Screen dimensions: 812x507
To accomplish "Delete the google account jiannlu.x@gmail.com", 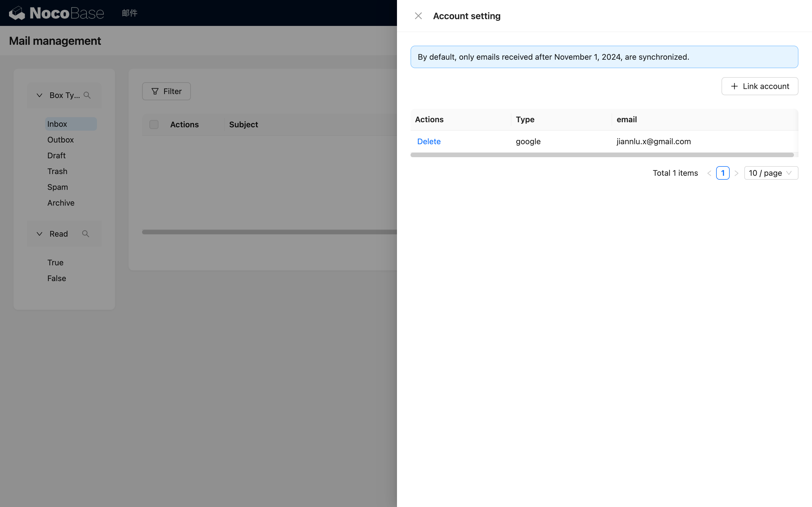I will pos(429,141).
